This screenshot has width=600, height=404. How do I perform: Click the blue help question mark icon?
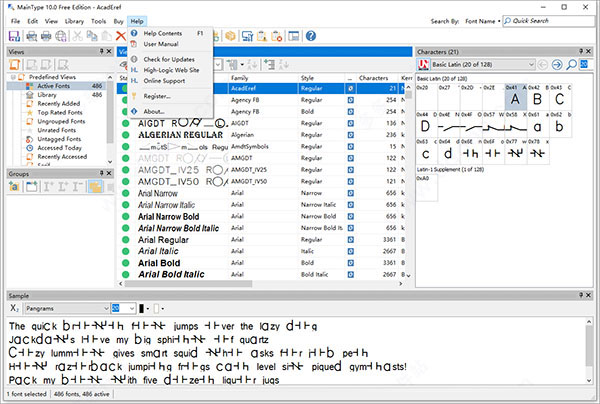click(x=311, y=36)
